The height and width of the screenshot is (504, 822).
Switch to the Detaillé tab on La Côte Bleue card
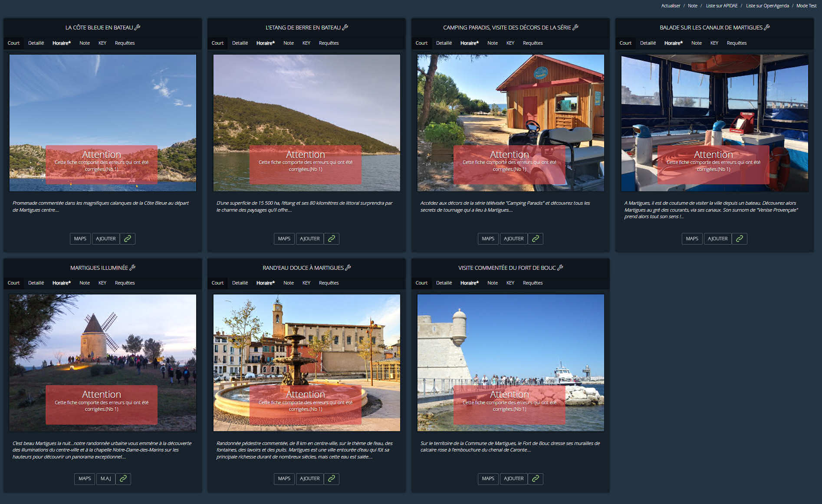[36, 43]
